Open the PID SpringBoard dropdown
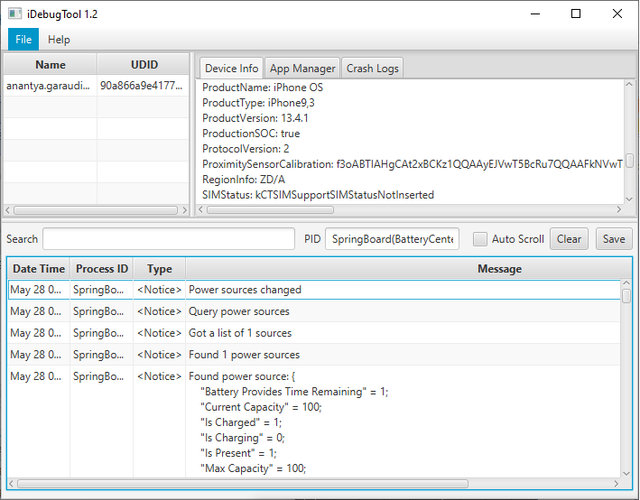The width and height of the screenshot is (640, 500). coord(392,239)
